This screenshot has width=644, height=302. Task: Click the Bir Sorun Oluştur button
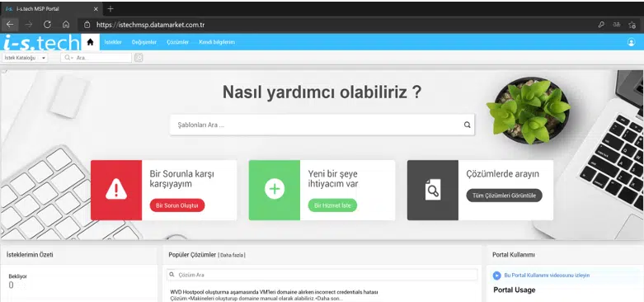[177, 205]
